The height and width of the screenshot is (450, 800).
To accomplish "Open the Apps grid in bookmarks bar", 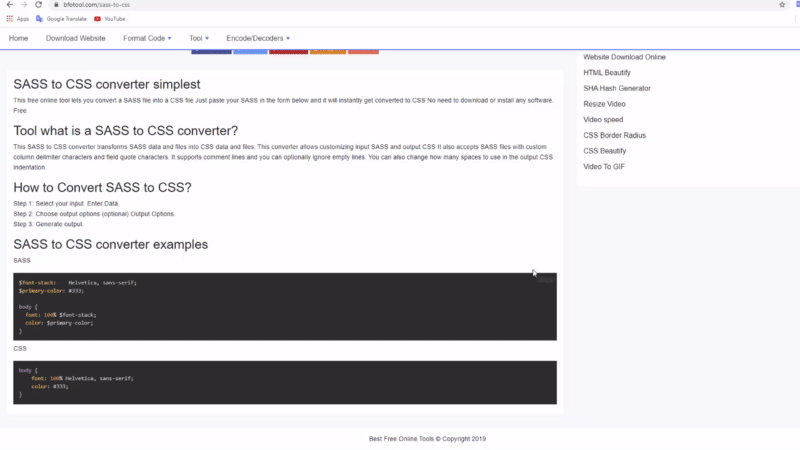I will pos(17,18).
